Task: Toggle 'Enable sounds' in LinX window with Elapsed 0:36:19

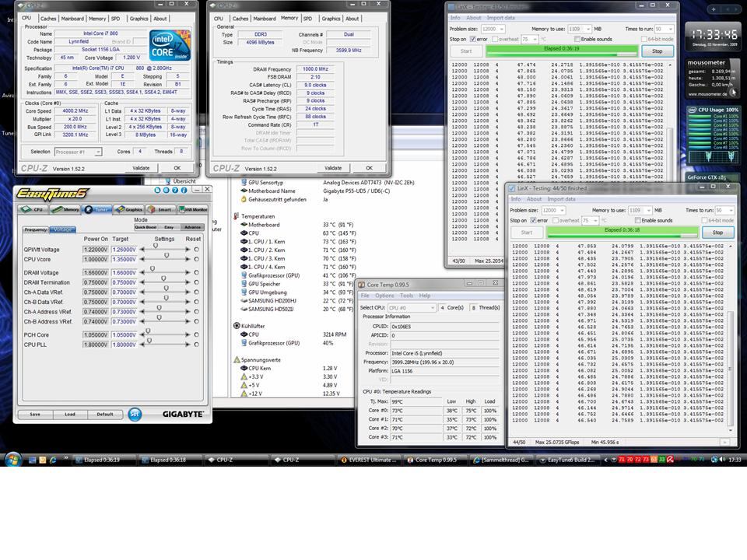Action: (577, 39)
